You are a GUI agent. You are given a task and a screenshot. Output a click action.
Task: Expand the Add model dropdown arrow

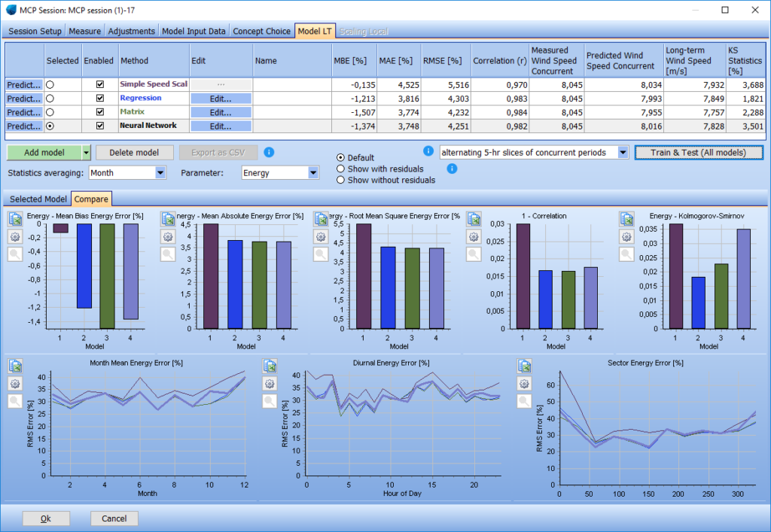[85, 152]
